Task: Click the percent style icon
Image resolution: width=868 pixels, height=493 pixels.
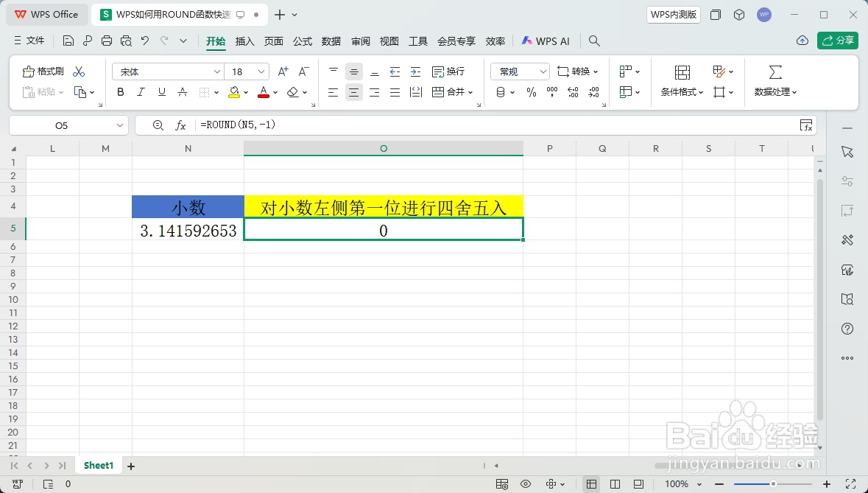Action: click(532, 92)
